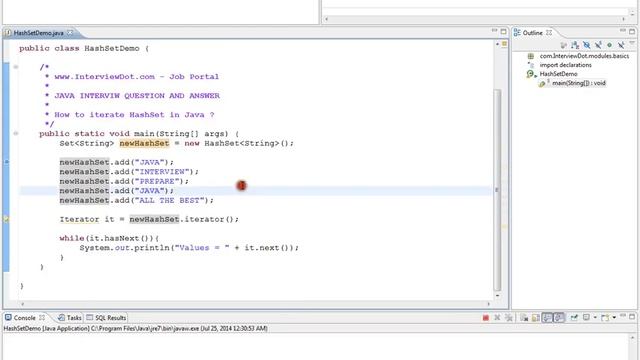Click the warning marker beside Iterator line
The image size is (640, 360).
[6, 219]
